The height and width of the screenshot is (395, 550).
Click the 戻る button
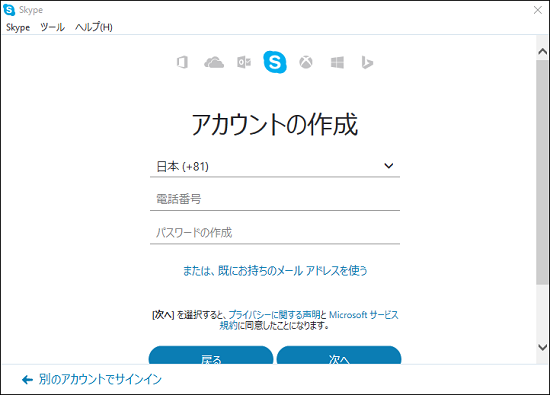pos(211,355)
